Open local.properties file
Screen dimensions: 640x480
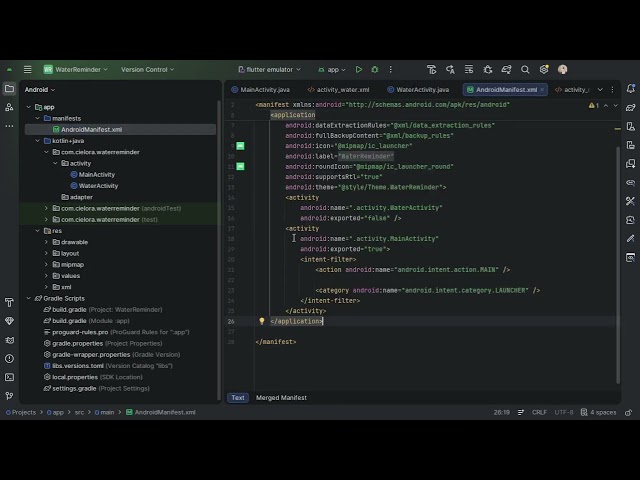click(93, 377)
